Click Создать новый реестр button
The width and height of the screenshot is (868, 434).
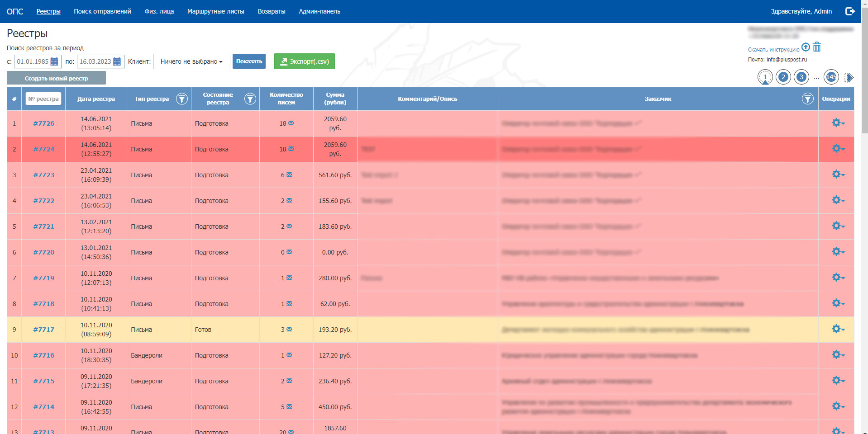(x=56, y=78)
